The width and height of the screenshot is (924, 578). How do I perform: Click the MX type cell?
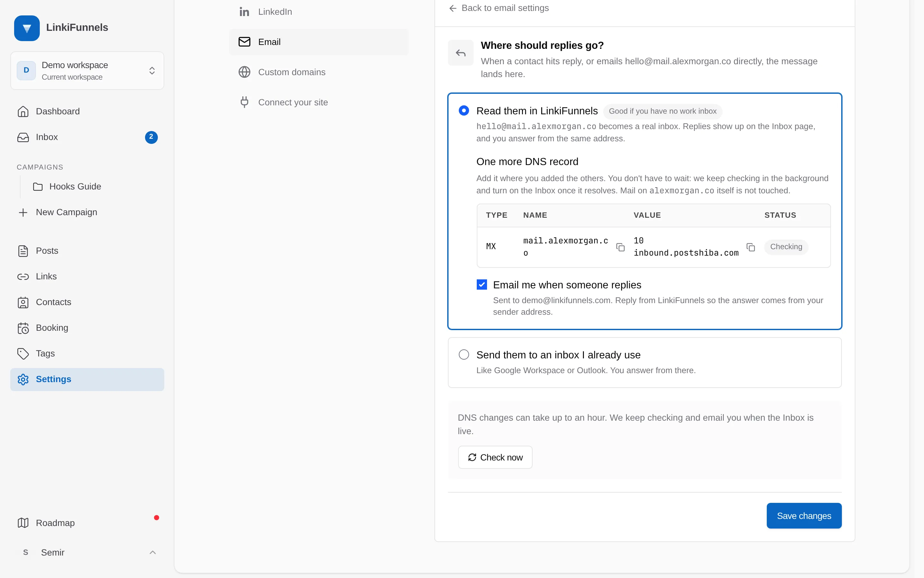(x=491, y=247)
